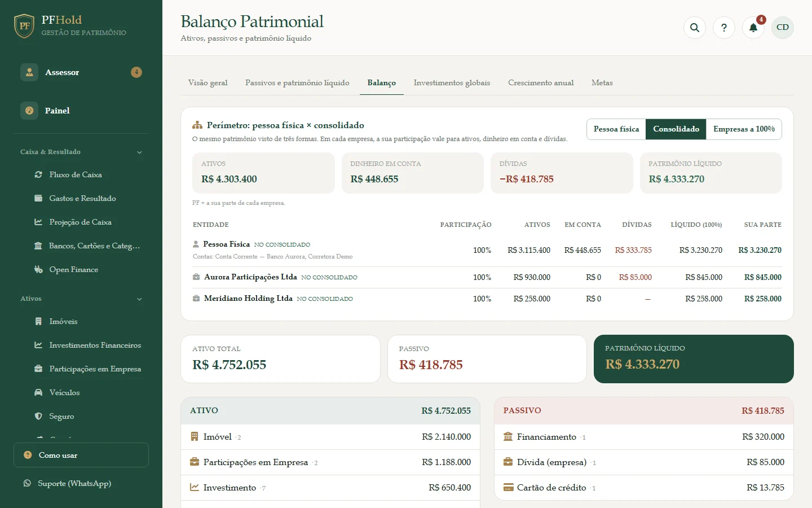This screenshot has height=508, width=812.
Task: Click the Suporte WhatsApp icon
Action: click(27, 483)
